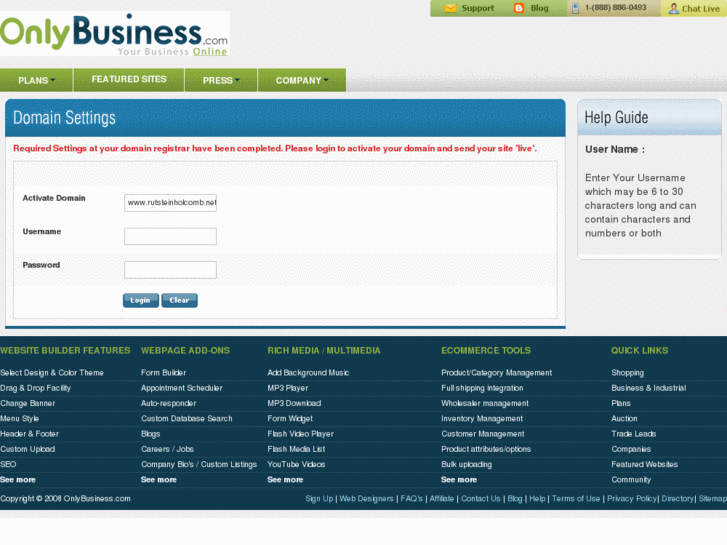Click Affiliate in footer
The width and height of the screenshot is (727, 545).
442,499
